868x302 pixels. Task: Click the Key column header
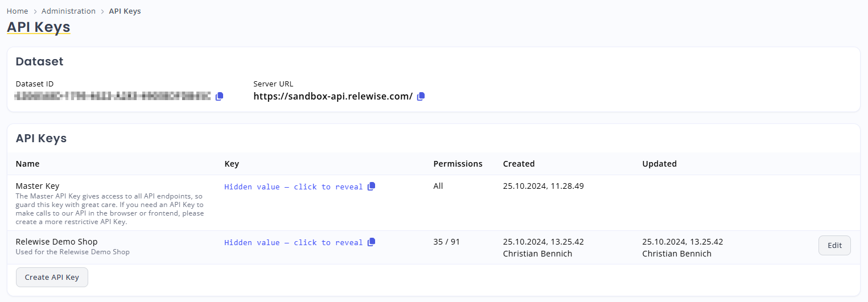click(x=232, y=164)
